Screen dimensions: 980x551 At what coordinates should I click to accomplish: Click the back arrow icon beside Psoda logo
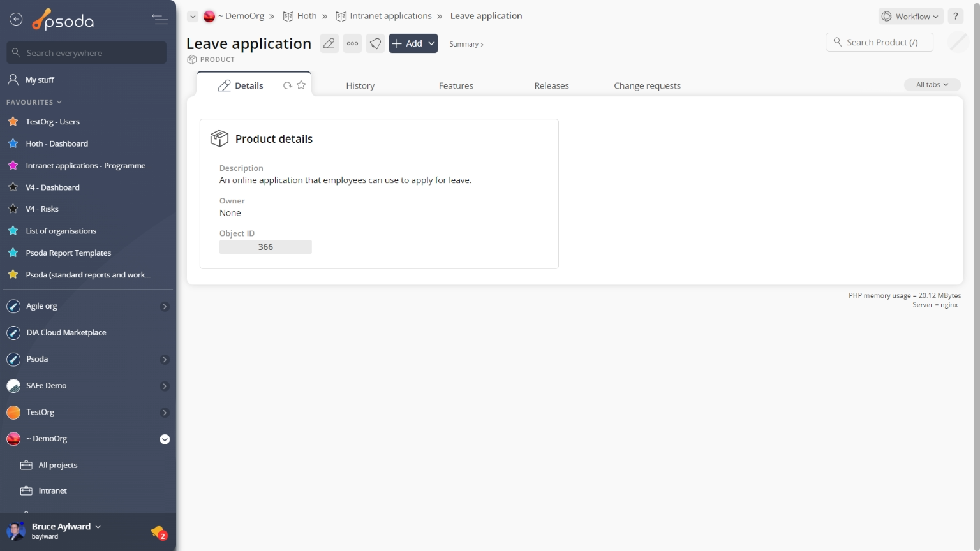click(x=16, y=20)
